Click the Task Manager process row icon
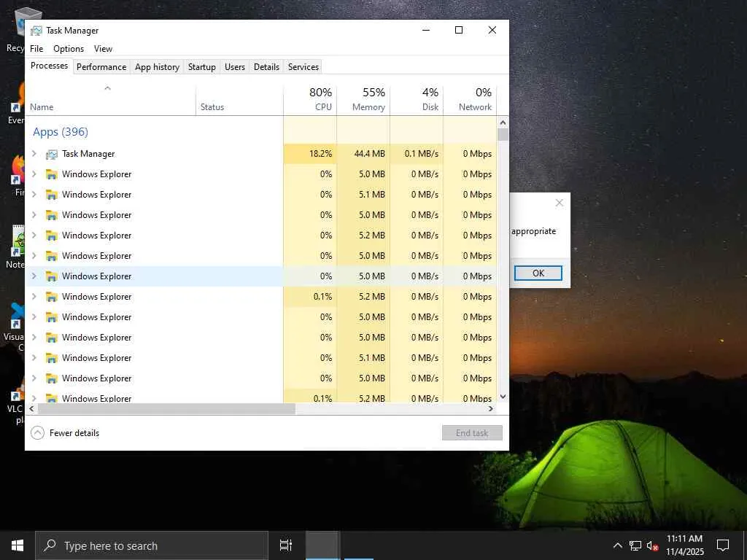The height and width of the screenshot is (560, 747). (52, 155)
